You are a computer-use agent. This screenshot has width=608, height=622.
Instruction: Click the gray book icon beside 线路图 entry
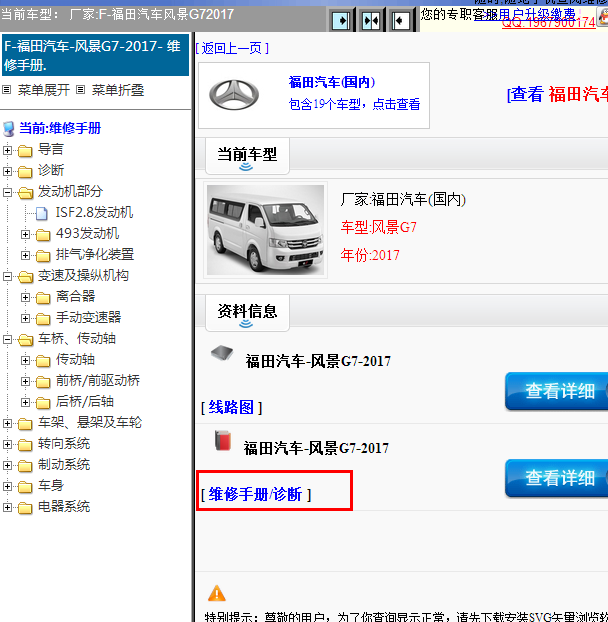222,352
